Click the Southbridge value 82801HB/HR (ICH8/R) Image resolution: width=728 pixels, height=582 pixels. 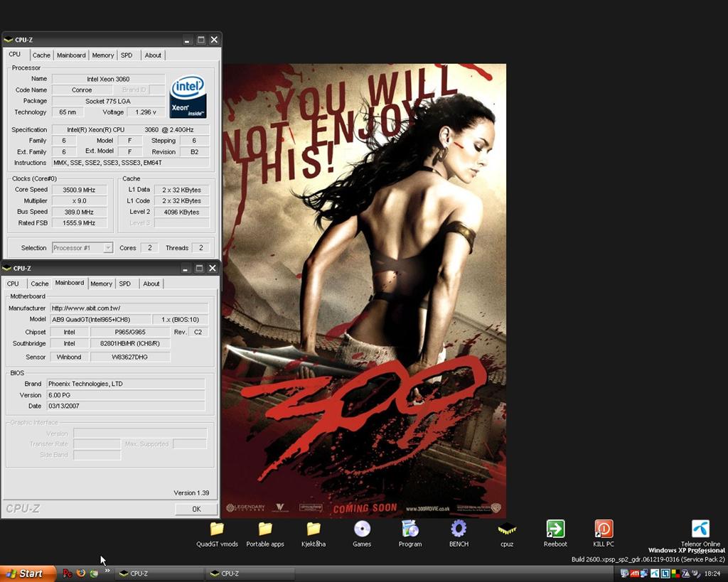pos(130,343)
